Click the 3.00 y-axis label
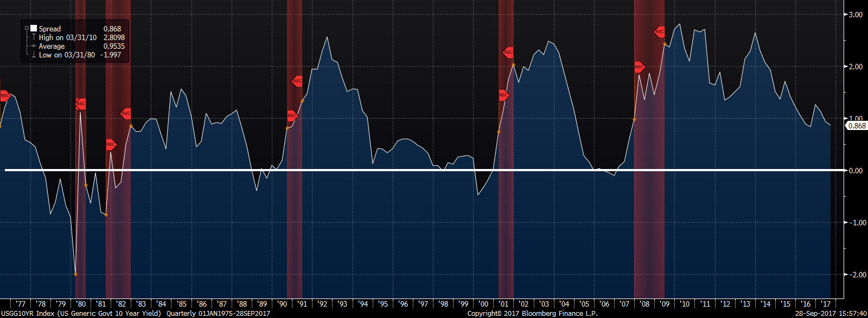This screenshot has height=318, width=868. pyautogui.click(x=856, y=15)
